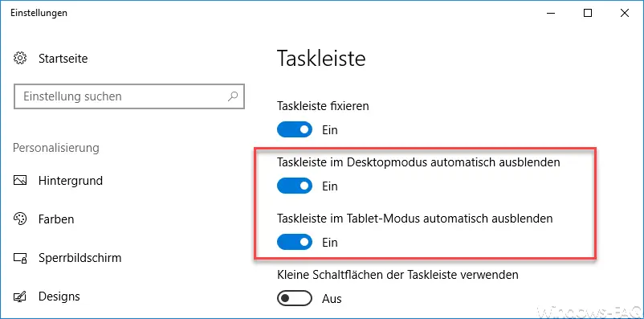
Task: Toggle Taskleiste fixieren switch
Action: (295, 129)
